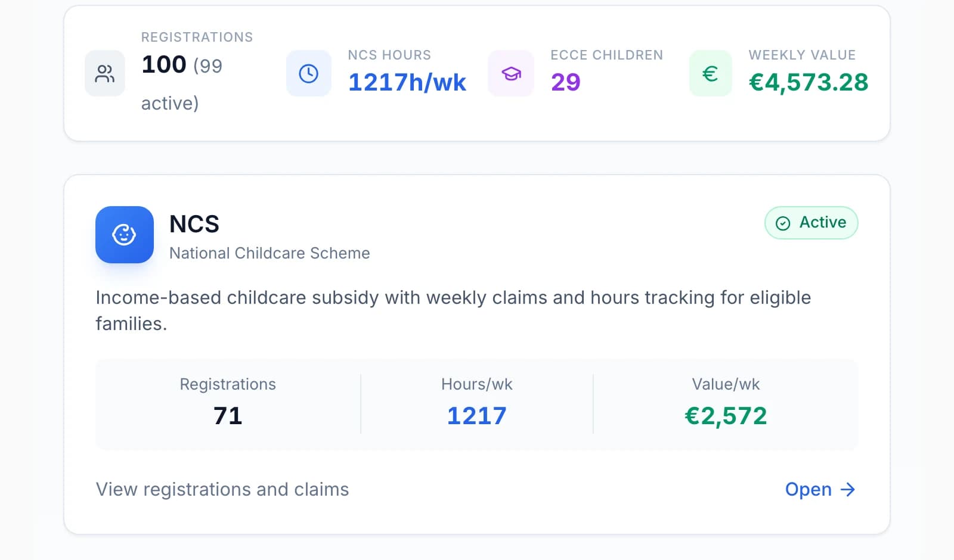Image resolution: width=954 pixels, height=560 pixels.
Task: Click the 1217h/wk NCS hours value
Action: pos(407,82)
